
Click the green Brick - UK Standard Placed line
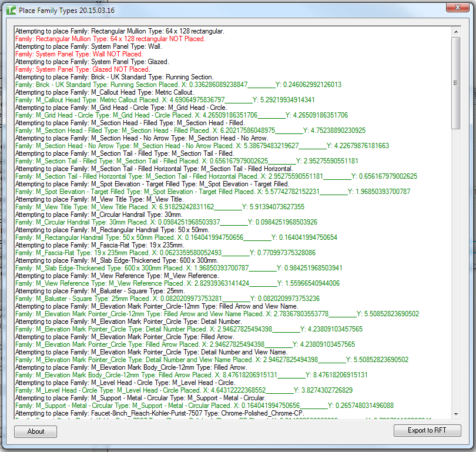pos(176,85)
